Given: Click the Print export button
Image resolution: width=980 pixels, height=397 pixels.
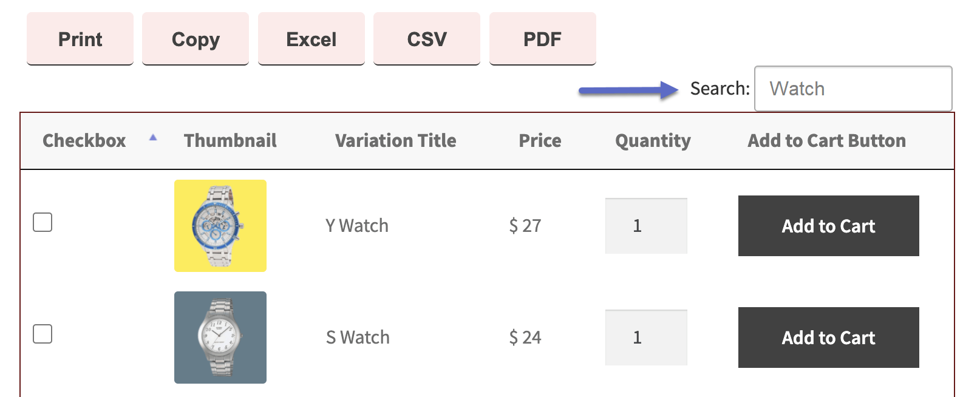Looking at the screenshot, I should [80, 39].
